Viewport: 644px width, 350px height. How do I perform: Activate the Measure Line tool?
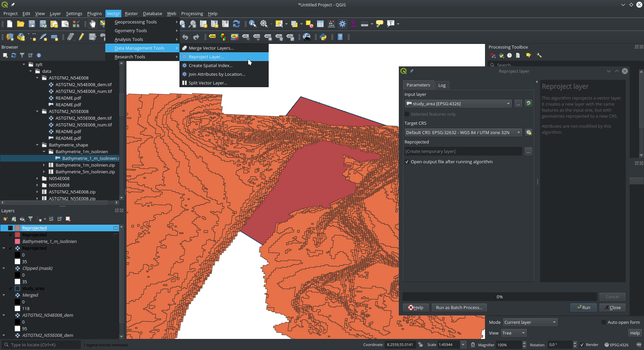pyautogui.click(x=365, y=24)
